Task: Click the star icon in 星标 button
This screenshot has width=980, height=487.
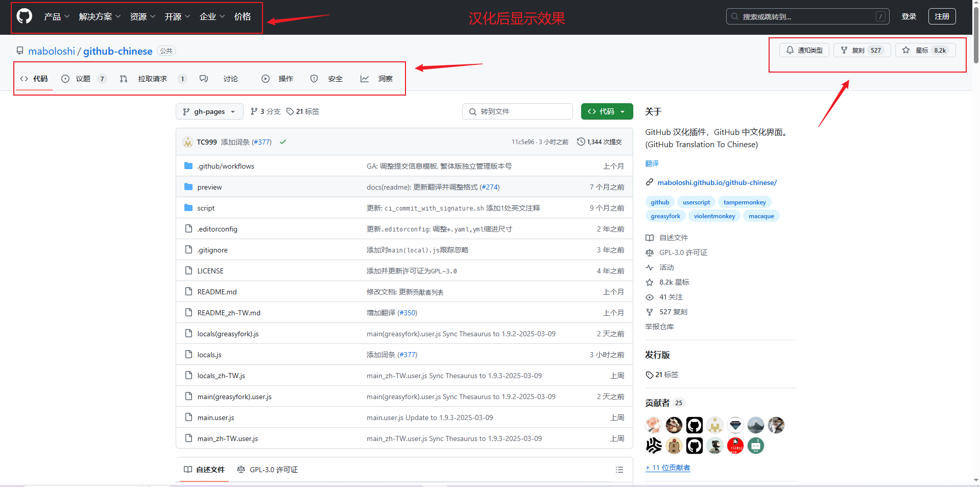Action: 906,50
